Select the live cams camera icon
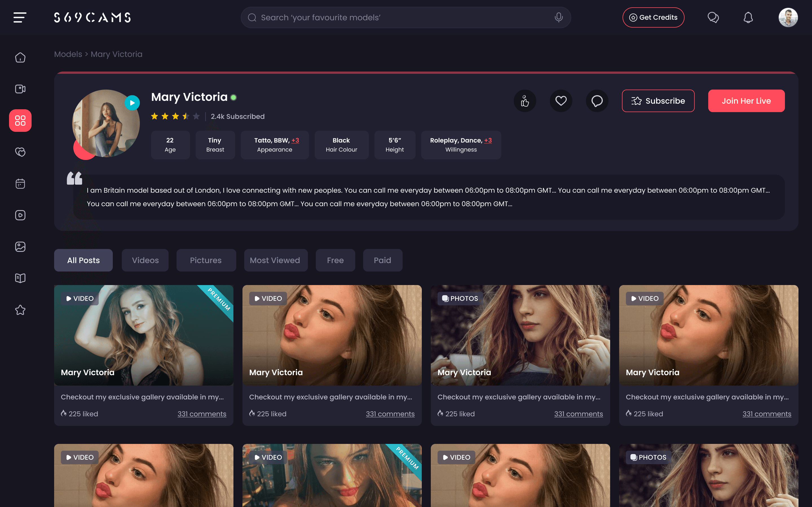The height and width of the screenshot is (507, 812). point(20,89)
